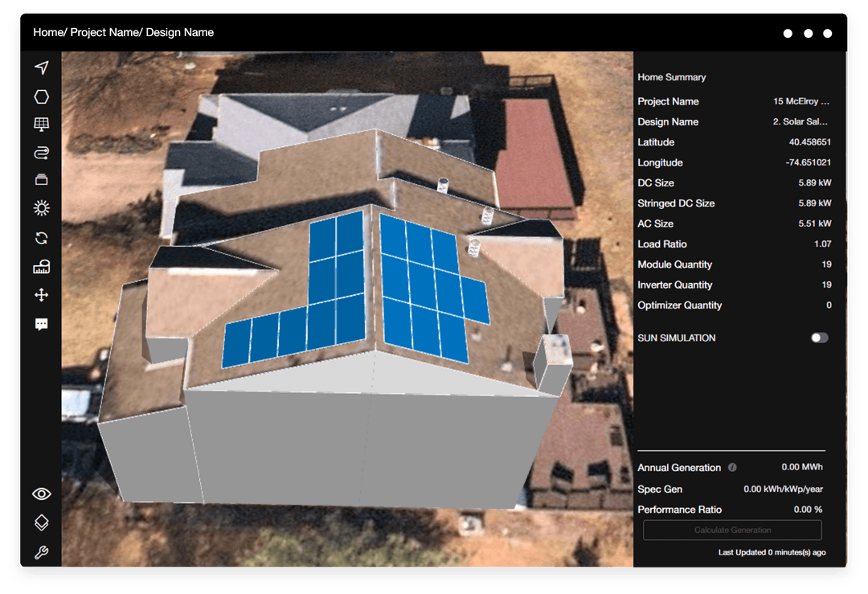Show info tooltip beside Annual Generation
This screenshot has width=868, height=594.
[732, 468]
